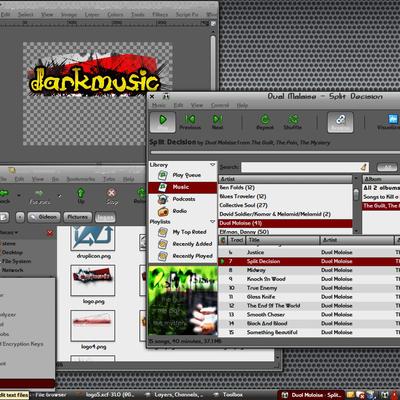
Task: Sort tracks by the Artist column header
Action: click(357, 240)
